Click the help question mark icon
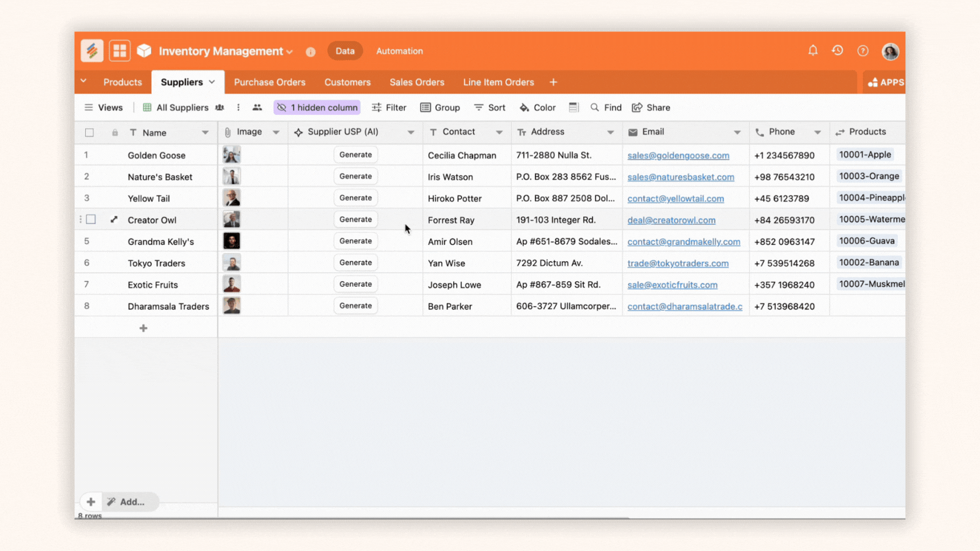 pos(863,51)
